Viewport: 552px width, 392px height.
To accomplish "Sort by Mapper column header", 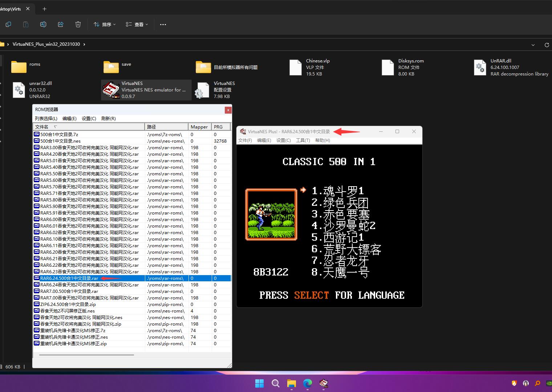I will pyautogui.click(x=200, y=127).
